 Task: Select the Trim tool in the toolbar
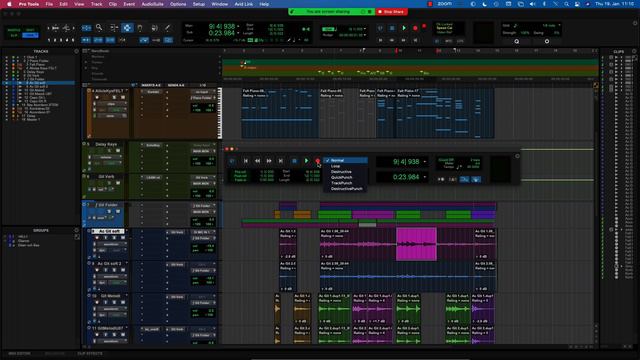114,28
